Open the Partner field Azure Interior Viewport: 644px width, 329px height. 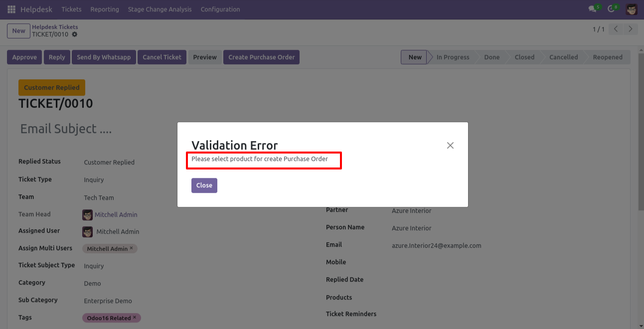[412, 211]
